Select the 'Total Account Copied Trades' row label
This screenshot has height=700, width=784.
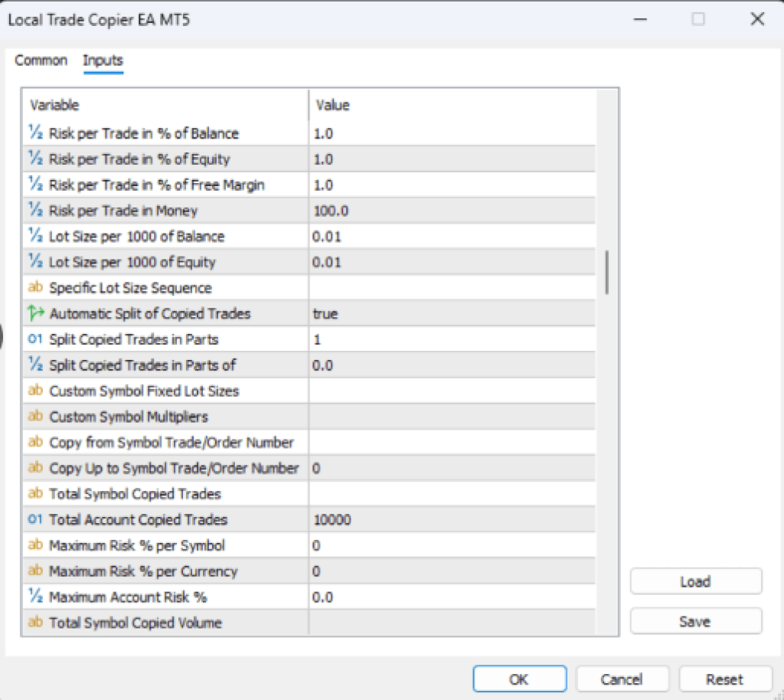click(138, 519)
